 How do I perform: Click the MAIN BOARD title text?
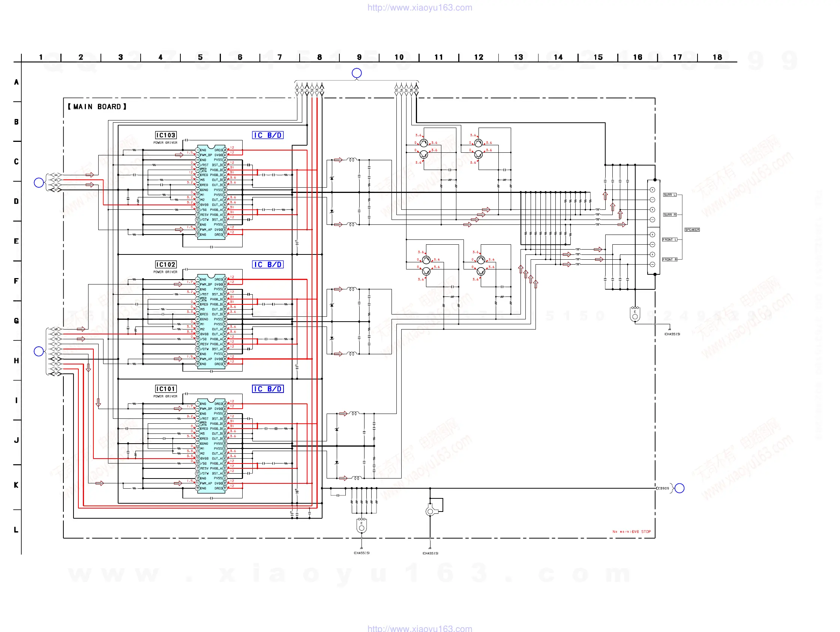97,107
